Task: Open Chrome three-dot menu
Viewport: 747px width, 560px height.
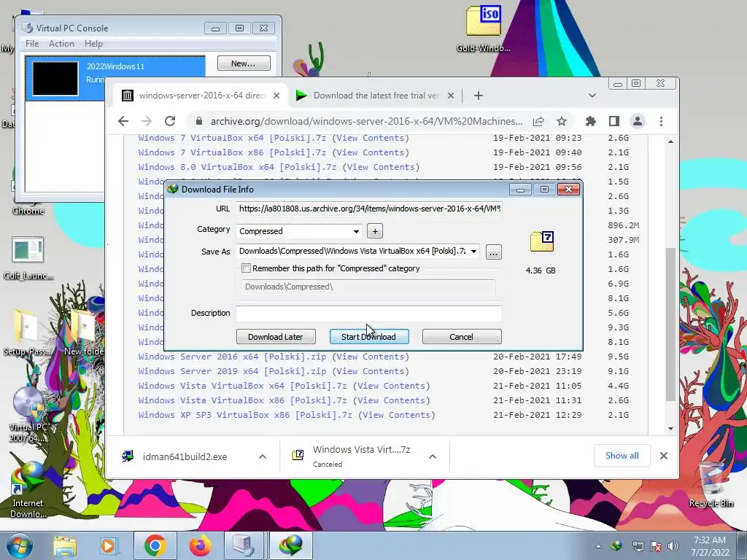Action: point(661,122)
